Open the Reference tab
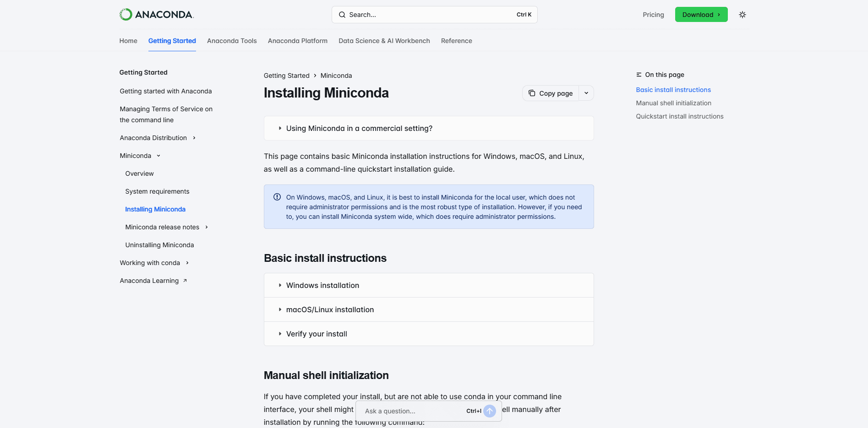 tap(457, 41)
